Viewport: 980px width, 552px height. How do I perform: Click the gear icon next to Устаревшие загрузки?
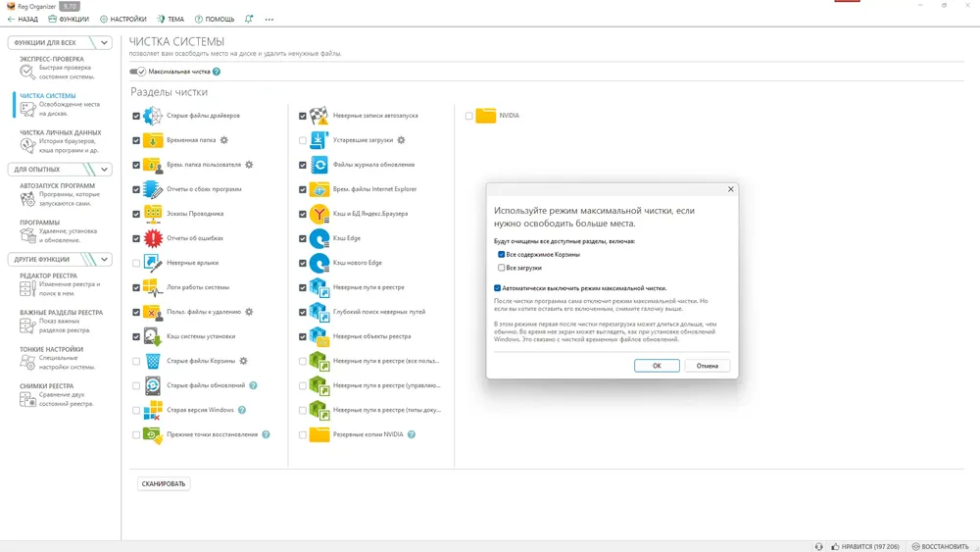[x=401, y=140]
